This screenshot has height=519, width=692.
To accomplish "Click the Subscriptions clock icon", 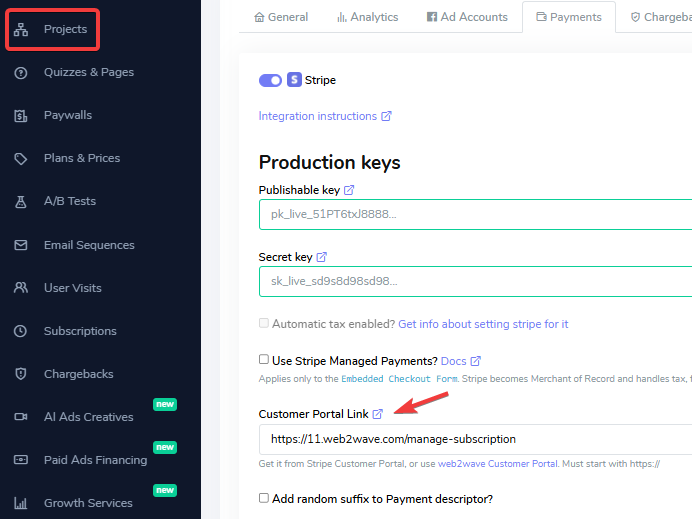I will [x=21, y=331].
